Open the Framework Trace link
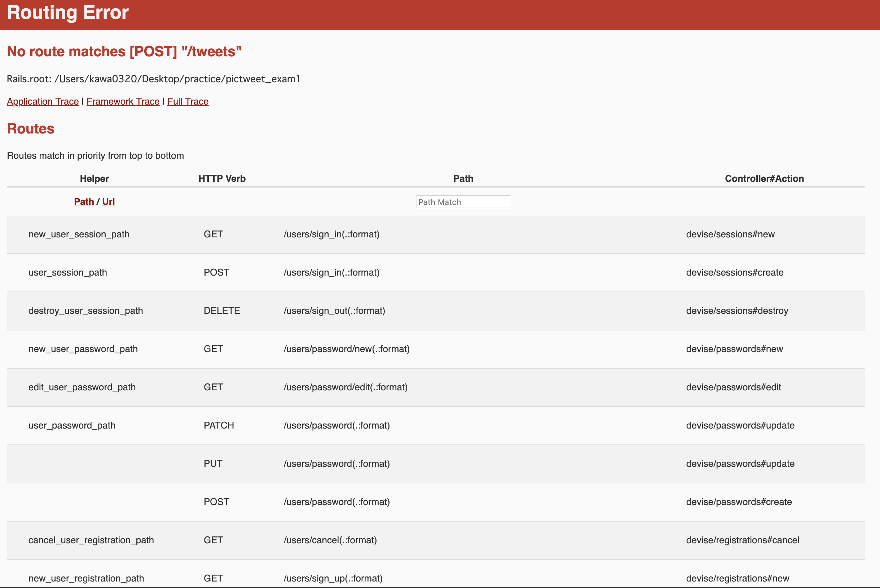Viewport: 880px width, 588px height. (x=123, y=101)
